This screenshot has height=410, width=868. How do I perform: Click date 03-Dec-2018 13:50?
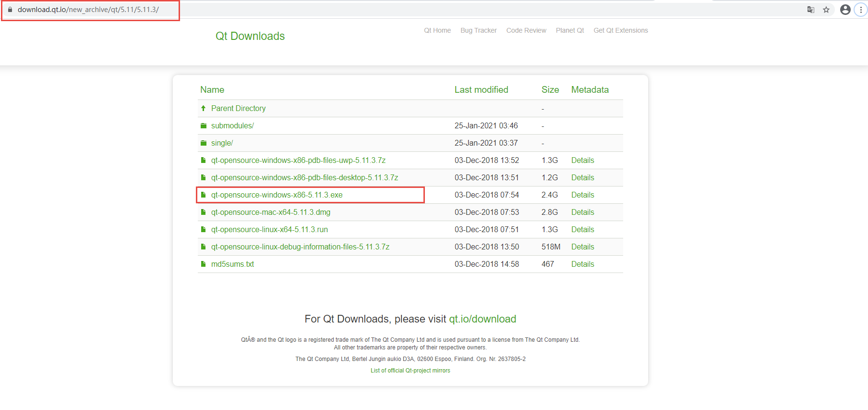(x=487, y=247)
